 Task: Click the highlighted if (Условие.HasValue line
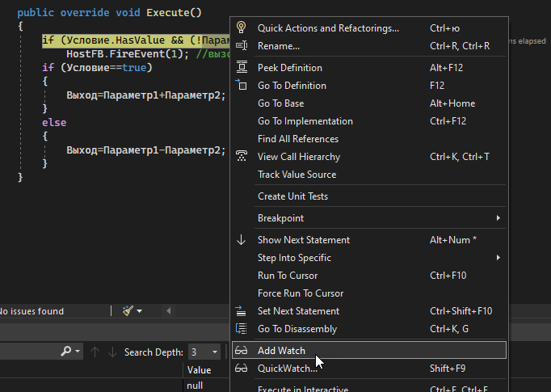136,40
